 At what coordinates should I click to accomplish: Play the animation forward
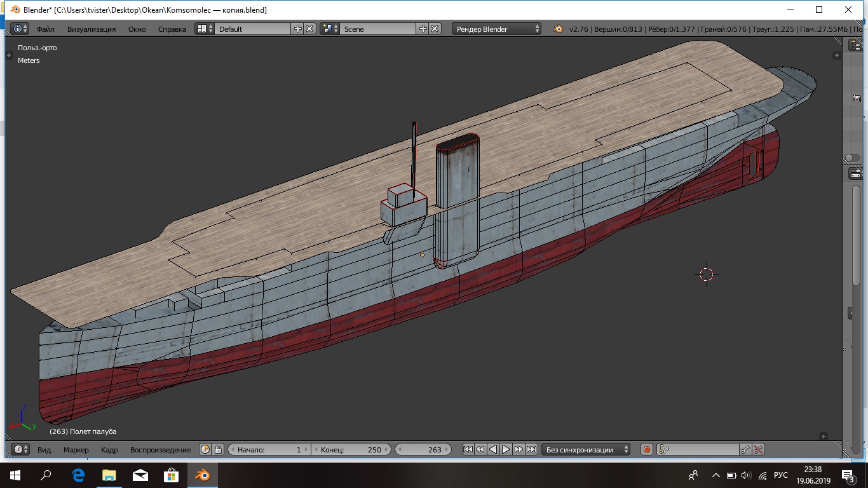pyautogui.click(x=506, y=449)
